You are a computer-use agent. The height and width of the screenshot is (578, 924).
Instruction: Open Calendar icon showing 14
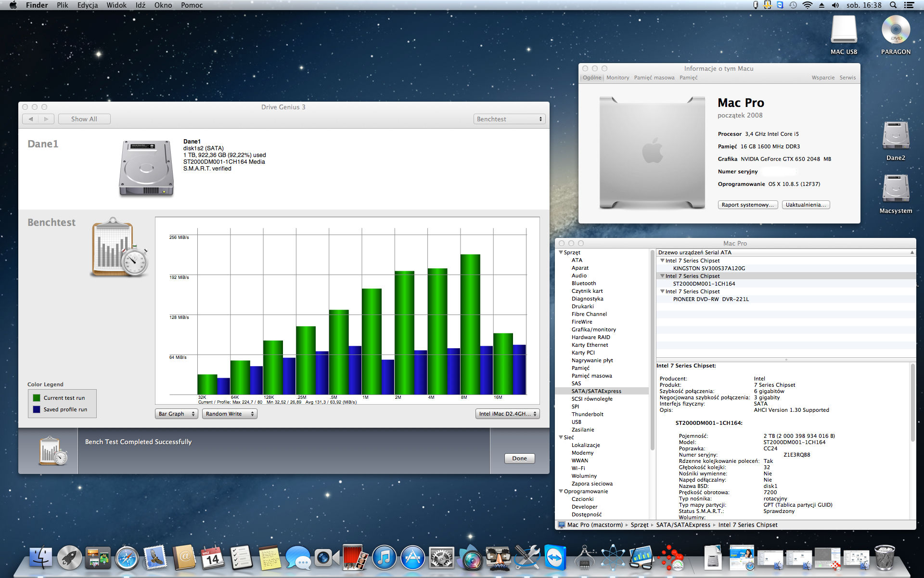coord(212,557)
